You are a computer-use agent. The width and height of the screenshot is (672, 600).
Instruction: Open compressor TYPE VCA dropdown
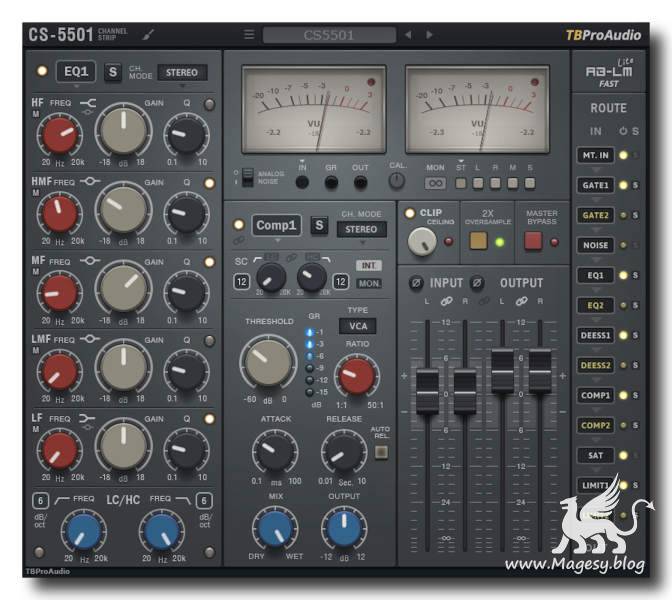pos(358,326)
